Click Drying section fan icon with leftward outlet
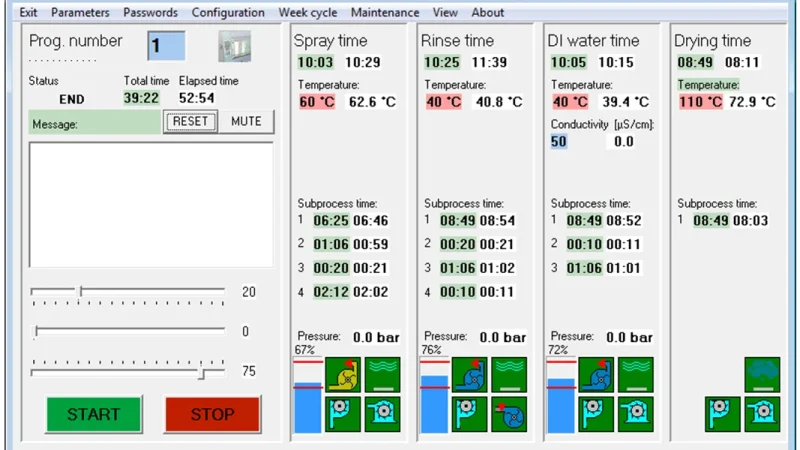 coord(762,414)
